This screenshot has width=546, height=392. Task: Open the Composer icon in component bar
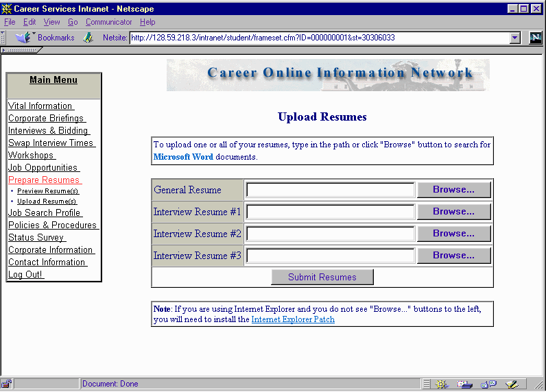point(512,384)
